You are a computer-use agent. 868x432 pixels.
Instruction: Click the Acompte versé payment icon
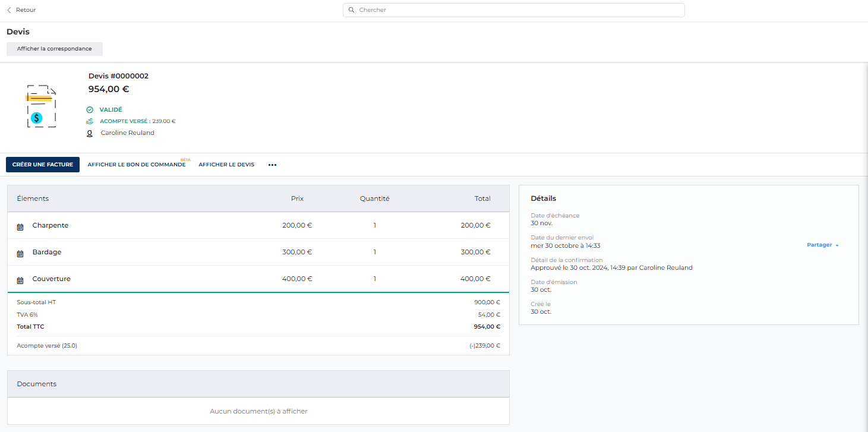coord(90,121)
